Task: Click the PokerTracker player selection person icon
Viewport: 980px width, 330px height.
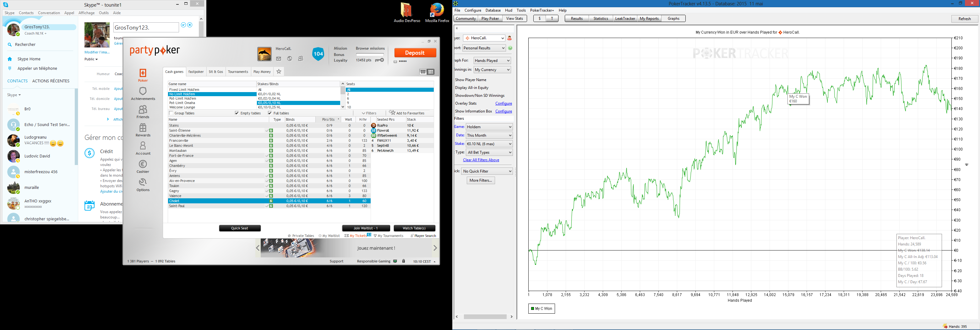Action: point(509,38)
